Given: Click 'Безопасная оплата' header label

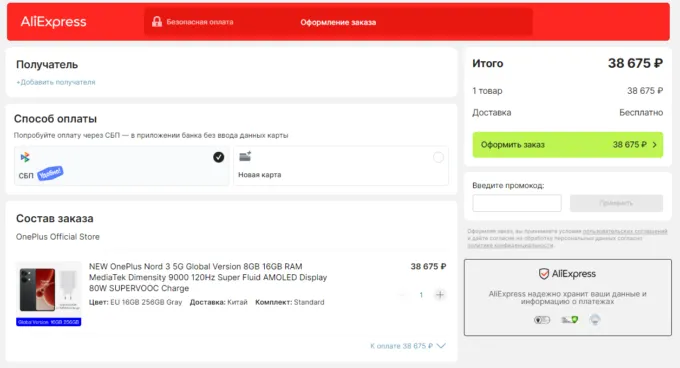Looking at the screenshot, I should [200, 22].
